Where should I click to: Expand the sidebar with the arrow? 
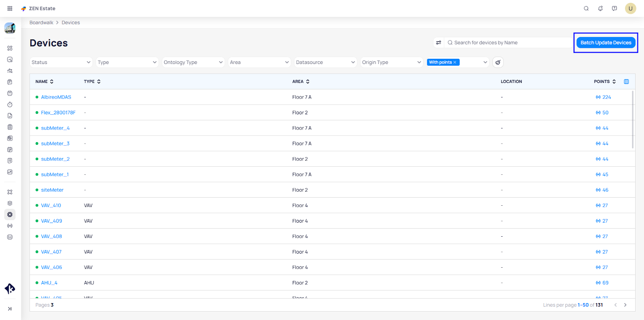[x=10, y=309]
